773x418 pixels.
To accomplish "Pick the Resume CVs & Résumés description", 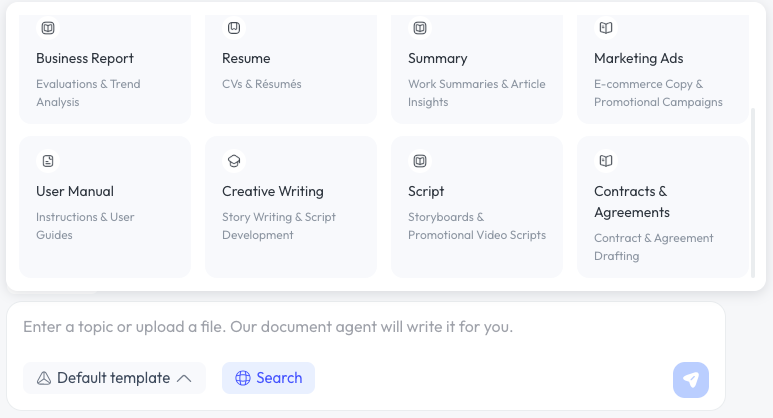I will (x=262, y=84).
